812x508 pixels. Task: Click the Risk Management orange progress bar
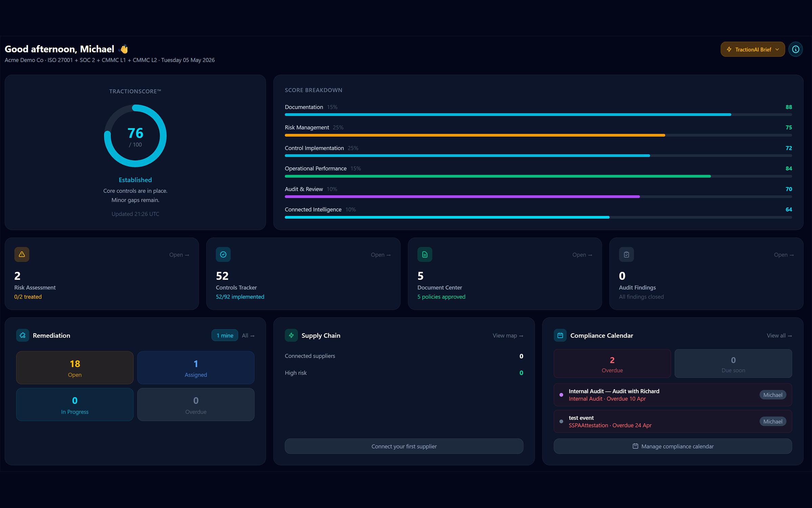538,135
